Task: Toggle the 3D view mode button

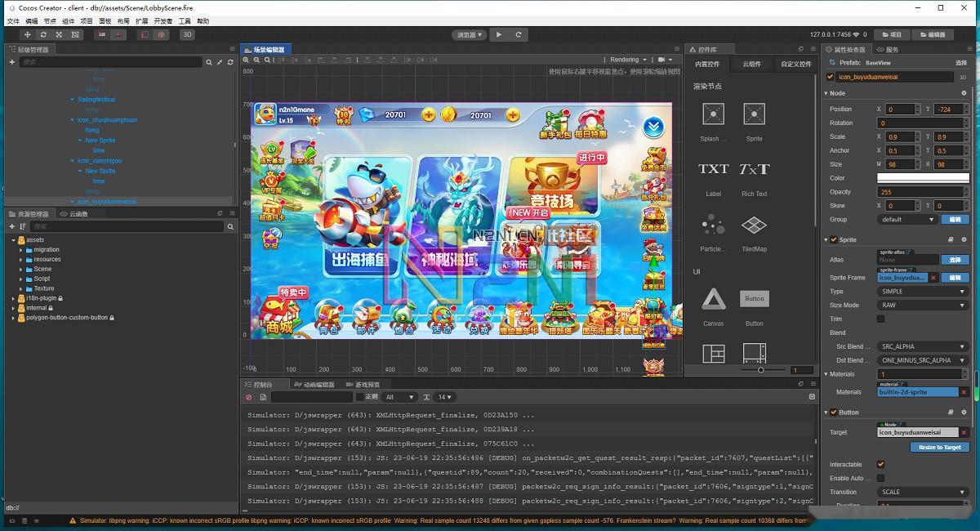Action: click(187, 35)
